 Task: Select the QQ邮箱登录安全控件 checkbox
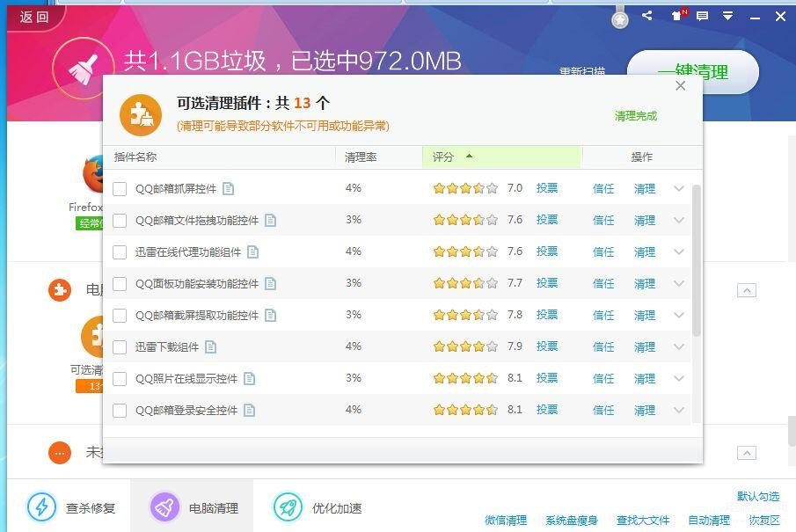(120, 410)
